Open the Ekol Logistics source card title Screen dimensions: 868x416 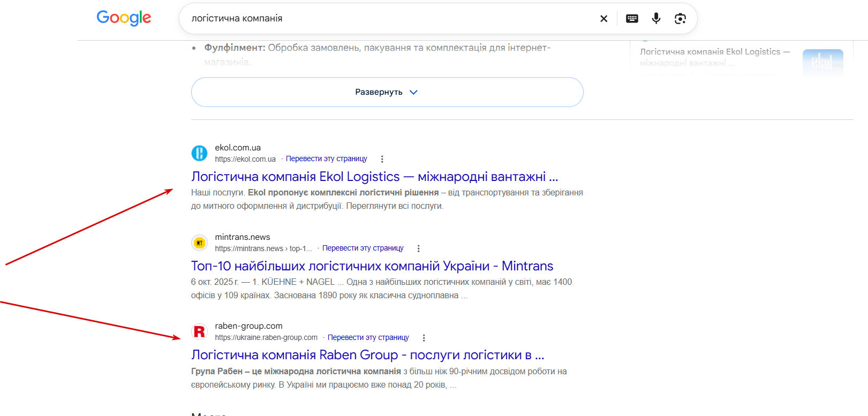click(x=715, y=57)
